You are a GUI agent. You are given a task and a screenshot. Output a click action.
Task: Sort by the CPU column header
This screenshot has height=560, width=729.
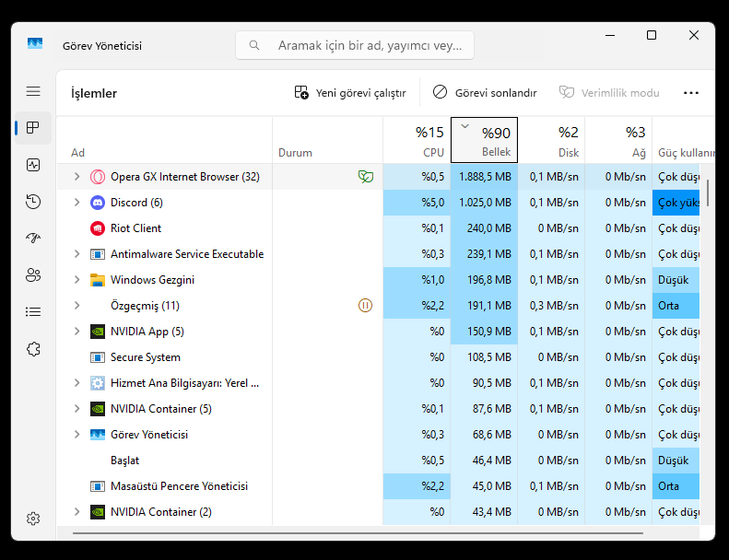click(x=417, y=140)
